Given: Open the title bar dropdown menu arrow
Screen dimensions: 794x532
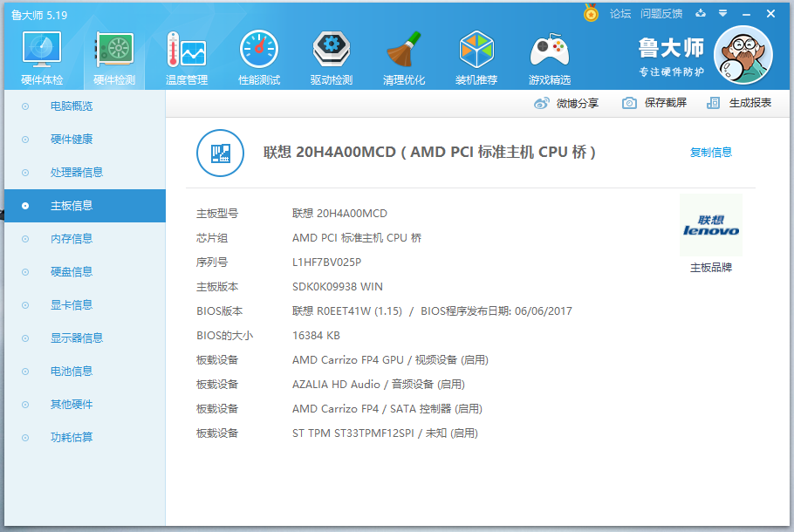Looking at the screenshot, I should tap(723, 13).
